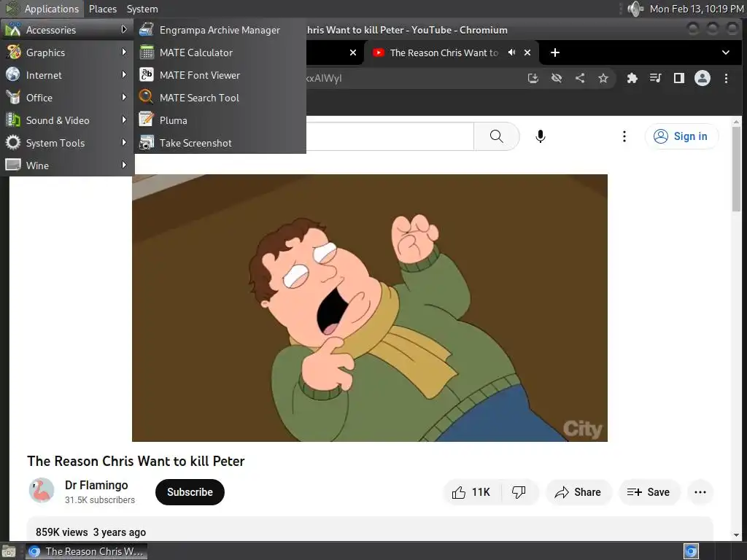Image resolution: width=747 pixels, height=560 pixels.
Task: Launch MATE Calculator
Action: (220, 52)
